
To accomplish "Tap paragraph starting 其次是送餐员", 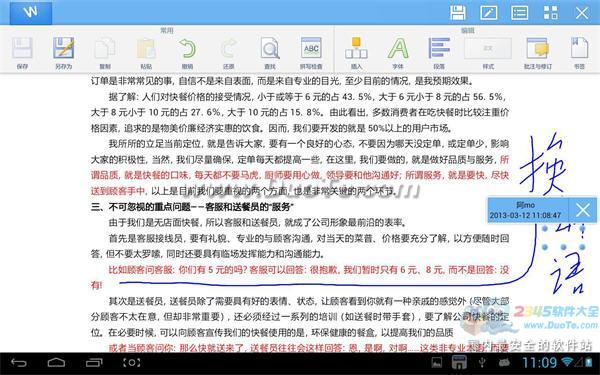I will click(300, 317).
